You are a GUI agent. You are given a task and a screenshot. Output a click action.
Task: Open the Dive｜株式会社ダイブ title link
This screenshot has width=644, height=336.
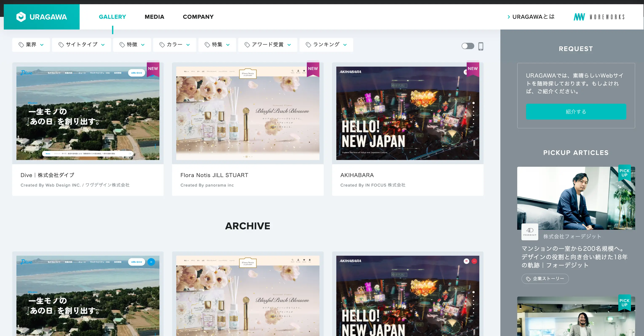click(x=47, y=175)
